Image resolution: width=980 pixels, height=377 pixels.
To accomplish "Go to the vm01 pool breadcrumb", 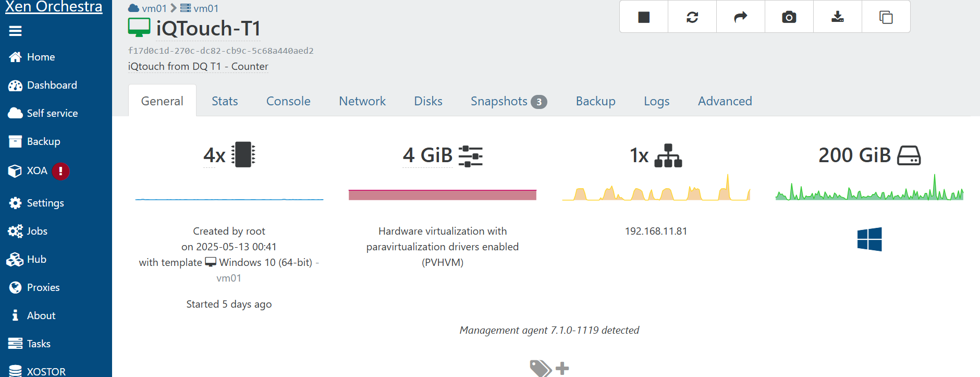I will tap(148, 8).
